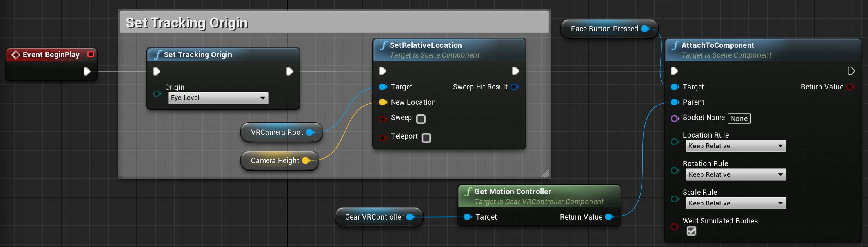Click the yellow New Location input pin
The width and height of the screenshot is (868, 247).
[x=383, y=102]
